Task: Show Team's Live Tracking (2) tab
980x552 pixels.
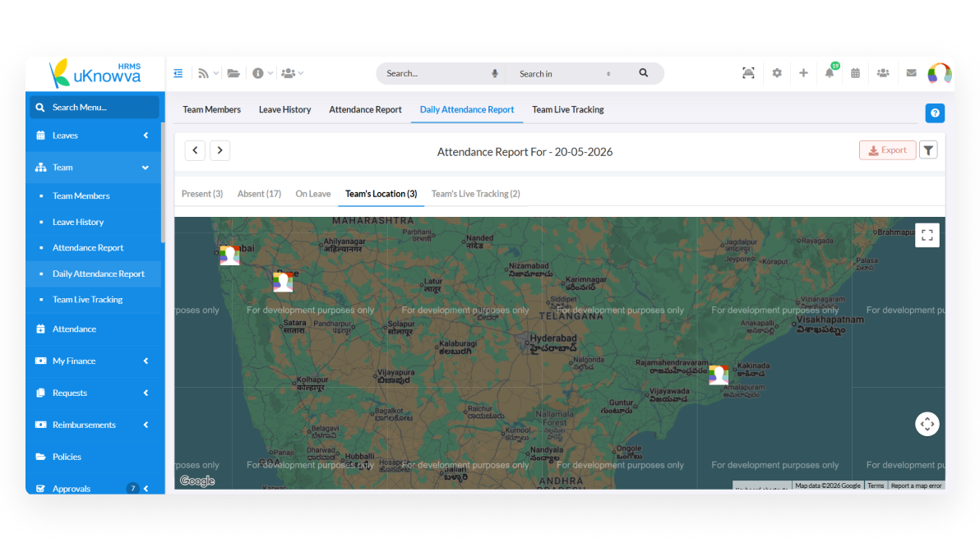Action: click(476, 194)
